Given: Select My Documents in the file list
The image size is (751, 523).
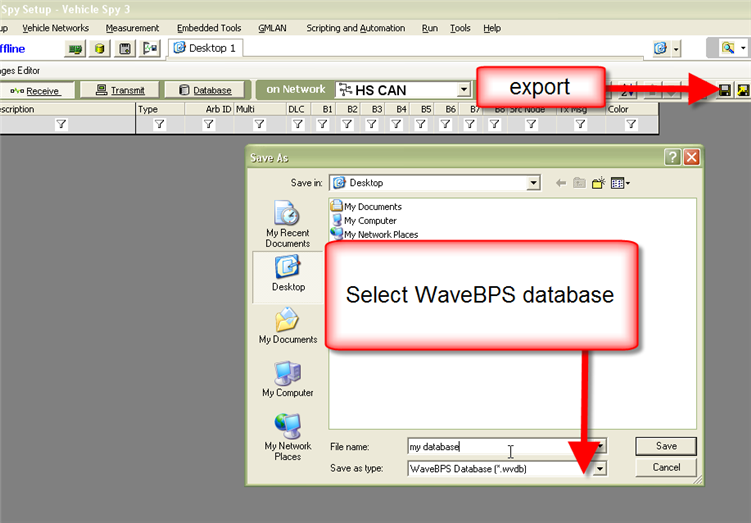Looking at the screenshot, I should click(366, 206).
